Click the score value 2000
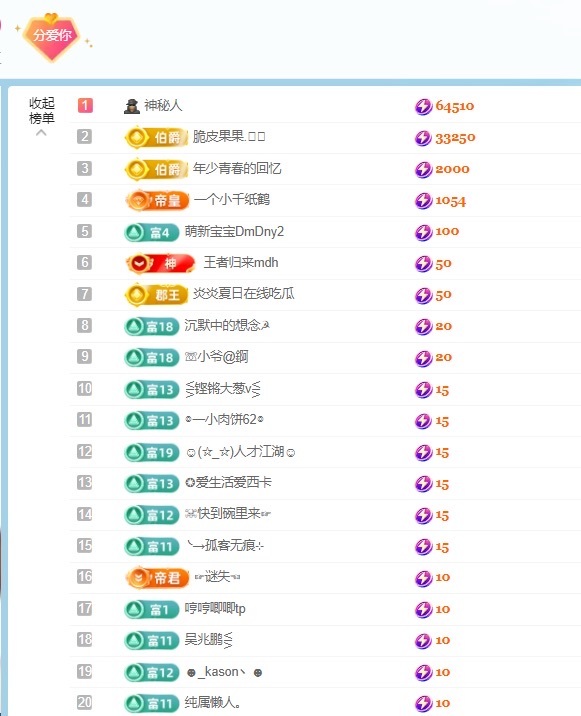The image size is (581, 716). click(452, 169)
